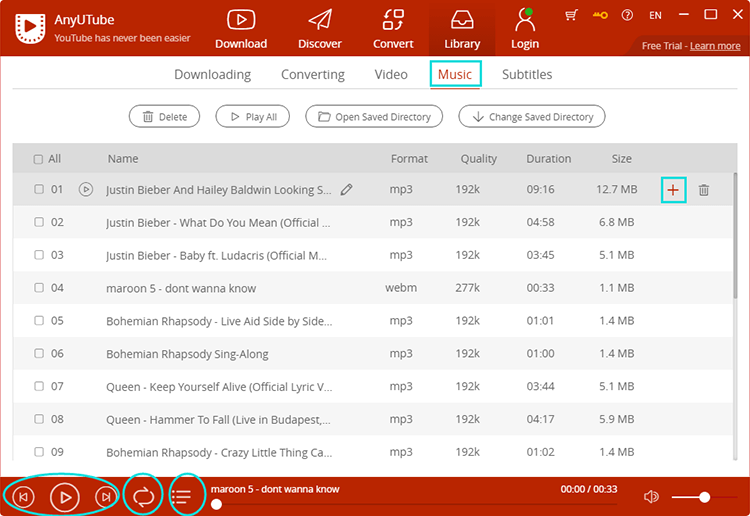Switch to the Converting tab
The width and height of the screenshot is (750, 516).
pyautogui.click(x=313, y=75)
